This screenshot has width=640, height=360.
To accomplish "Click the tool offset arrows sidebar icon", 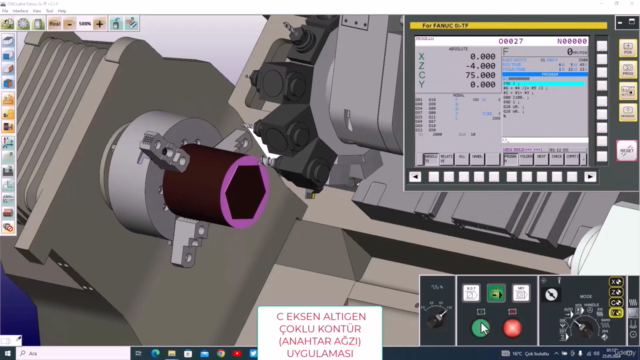I will click(8, 142).
